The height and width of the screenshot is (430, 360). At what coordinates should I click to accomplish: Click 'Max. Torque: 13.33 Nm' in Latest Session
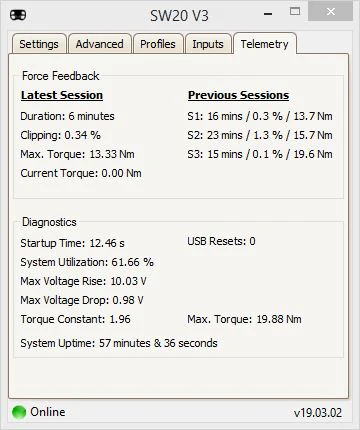coord(77,154)
